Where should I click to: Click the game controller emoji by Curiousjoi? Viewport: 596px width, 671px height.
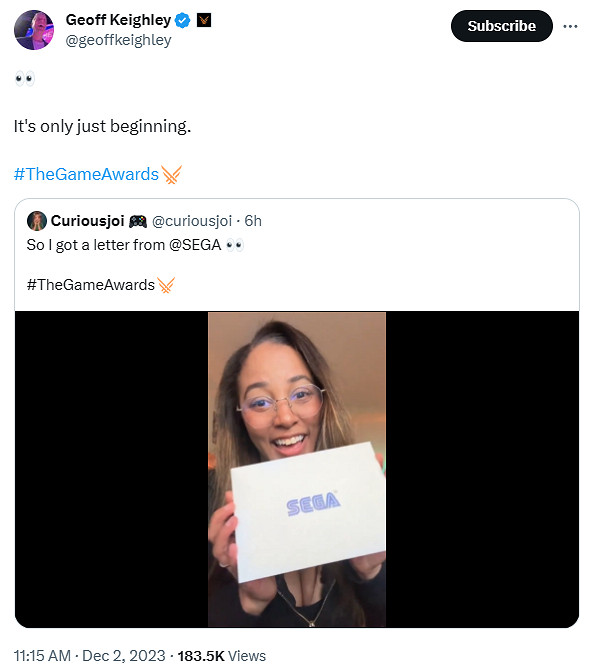137,221
